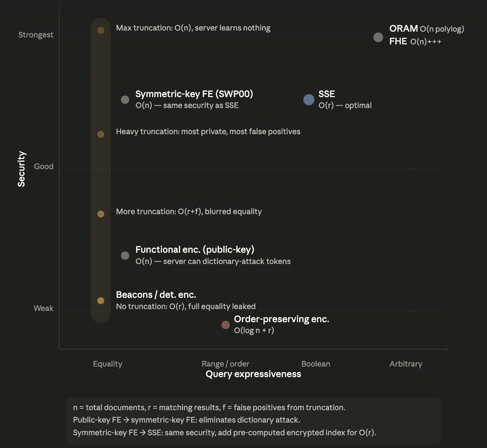The width and height of the screenshot is (487, 448).
Task: Click the Symmetric-key FE (SWP00) gray dot
Action: 125,100
